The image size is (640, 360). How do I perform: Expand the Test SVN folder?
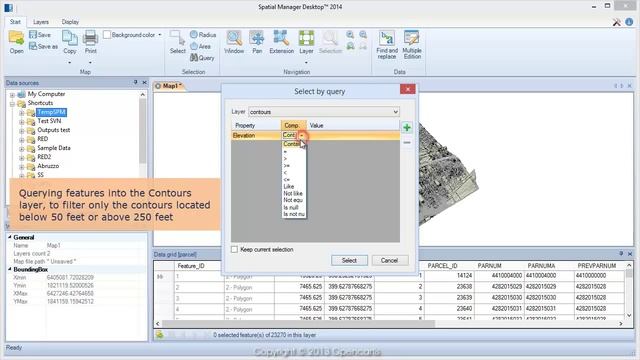pos(22,121)
